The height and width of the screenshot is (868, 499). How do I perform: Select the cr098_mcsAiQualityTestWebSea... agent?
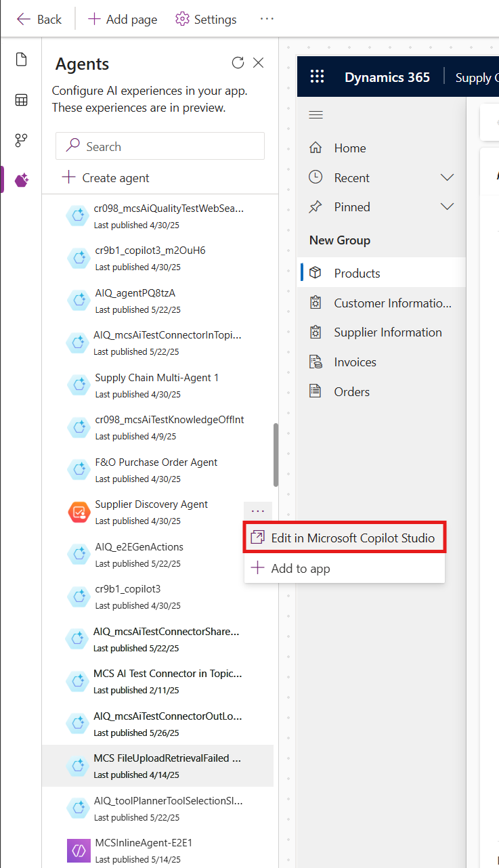click(158, 216)
